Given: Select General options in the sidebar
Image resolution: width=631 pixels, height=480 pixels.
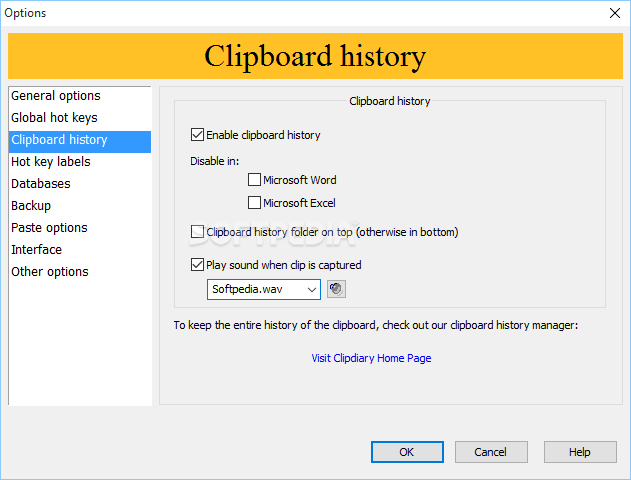Looking at the screenshot, I should (x=80, y=96).
